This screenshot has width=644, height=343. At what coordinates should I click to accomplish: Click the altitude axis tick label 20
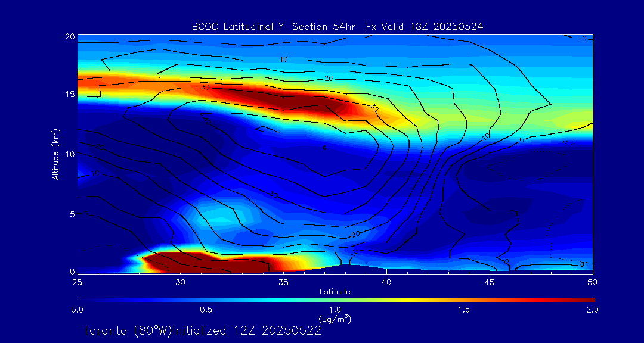pos(70,36)
